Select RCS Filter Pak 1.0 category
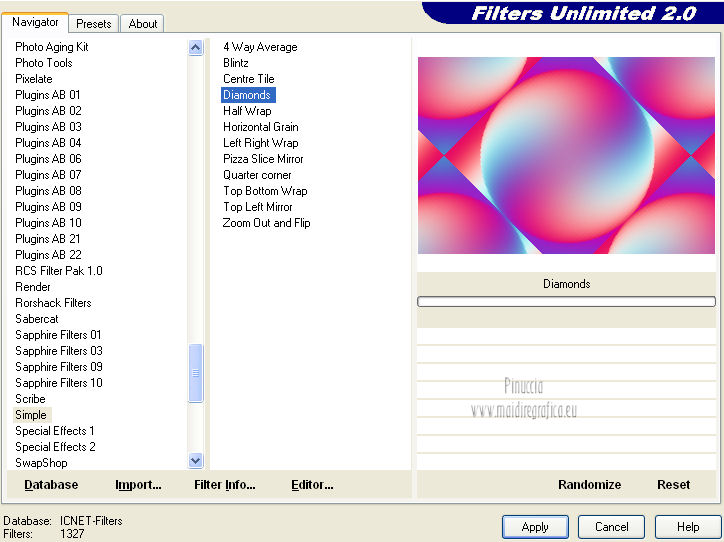Screen dimensions: 724x542 pos(59,271)
